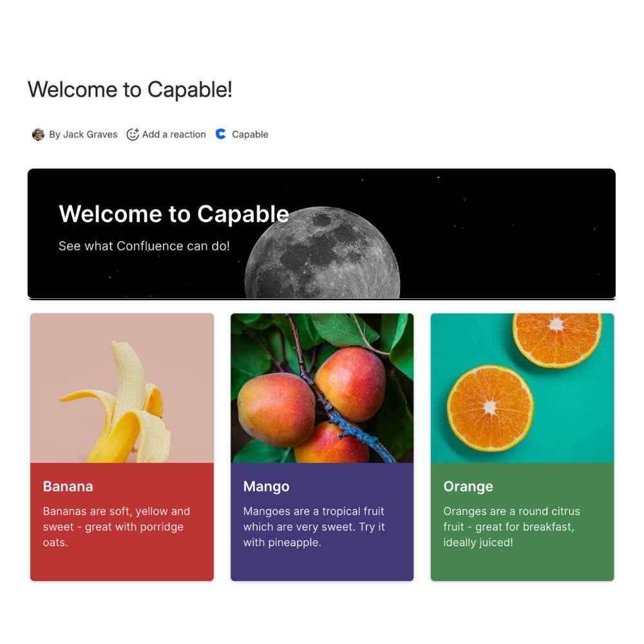
Task: Open the mango photo thumbnail
Action: 322,388
